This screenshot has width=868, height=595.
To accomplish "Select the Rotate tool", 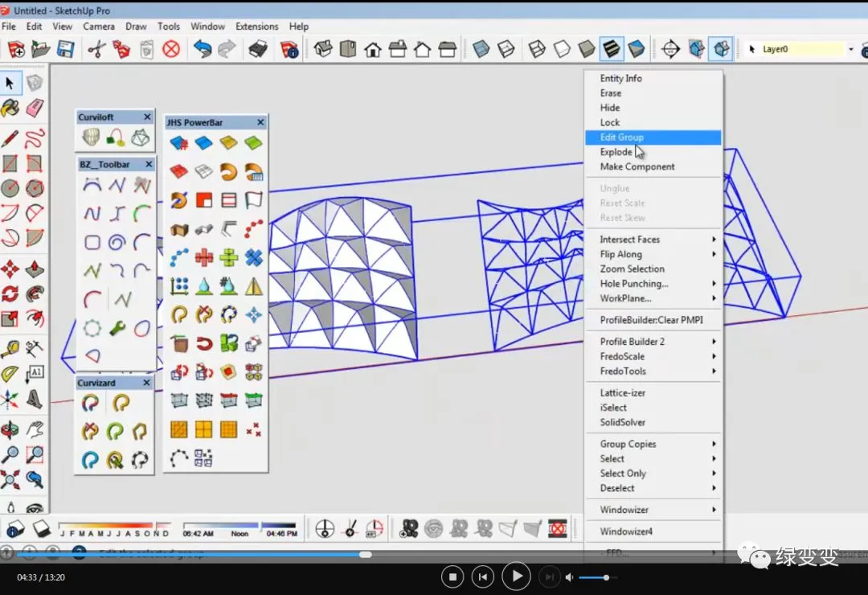I will point(10,293).
